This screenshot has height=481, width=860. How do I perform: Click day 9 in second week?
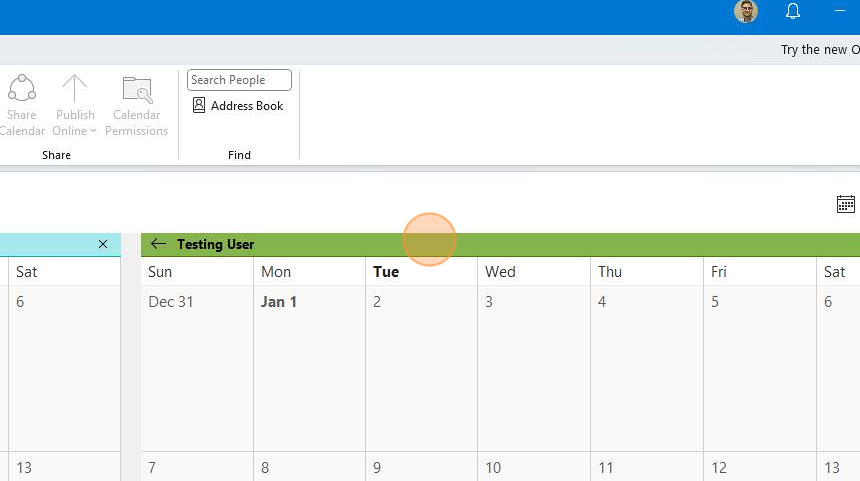point(420,468)
